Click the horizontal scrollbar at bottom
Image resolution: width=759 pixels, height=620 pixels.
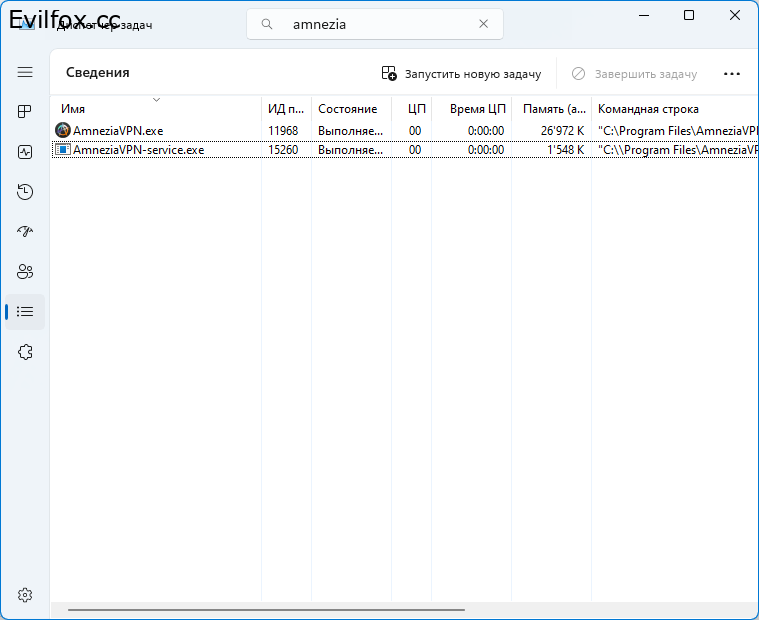[266, 609]
